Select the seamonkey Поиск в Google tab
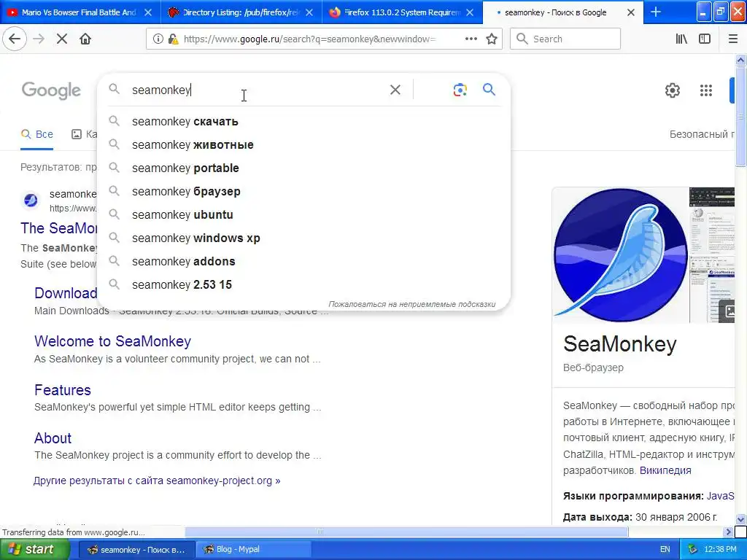The image size is (747, 560). [555, 12]
